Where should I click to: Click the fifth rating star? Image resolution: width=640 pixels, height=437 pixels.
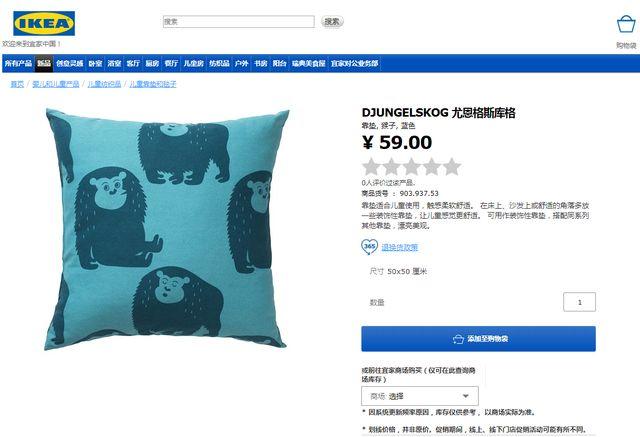coord(452,167)
